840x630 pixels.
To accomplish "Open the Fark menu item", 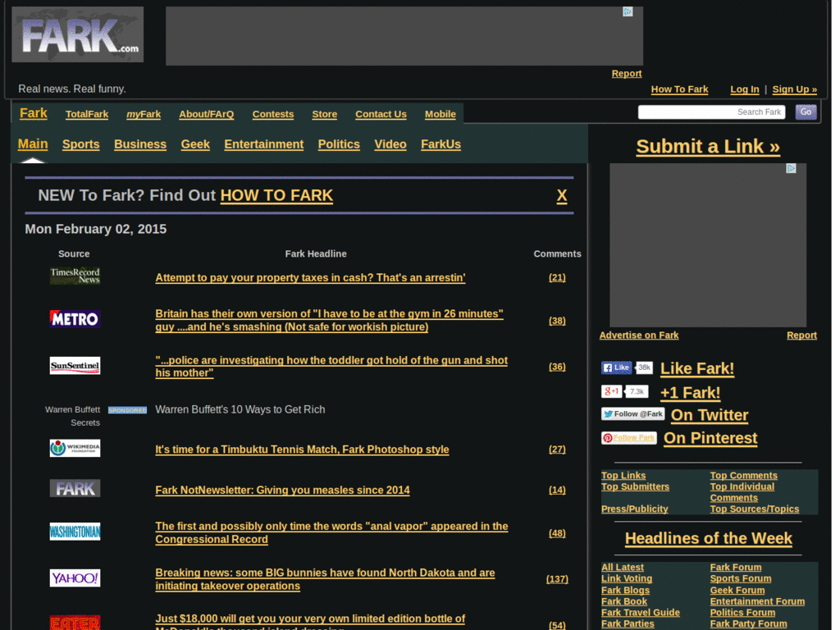I will pos(33,113).
